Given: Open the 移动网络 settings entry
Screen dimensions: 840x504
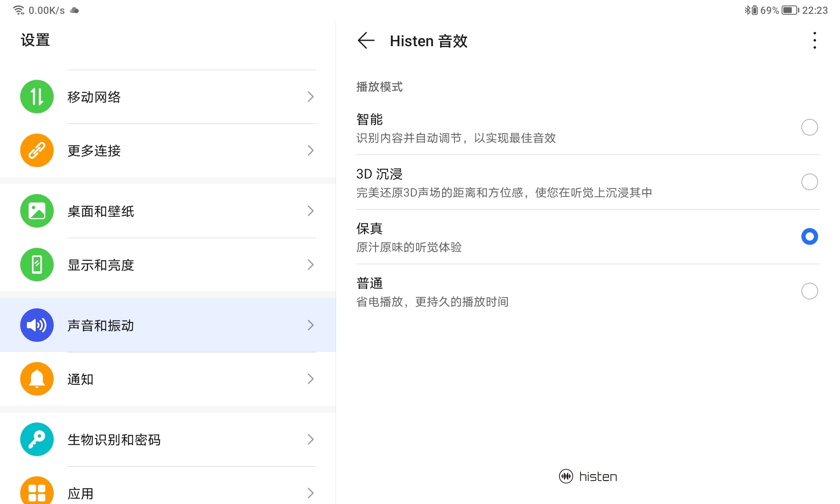Looking at the screenshot, I should [168, 97].
